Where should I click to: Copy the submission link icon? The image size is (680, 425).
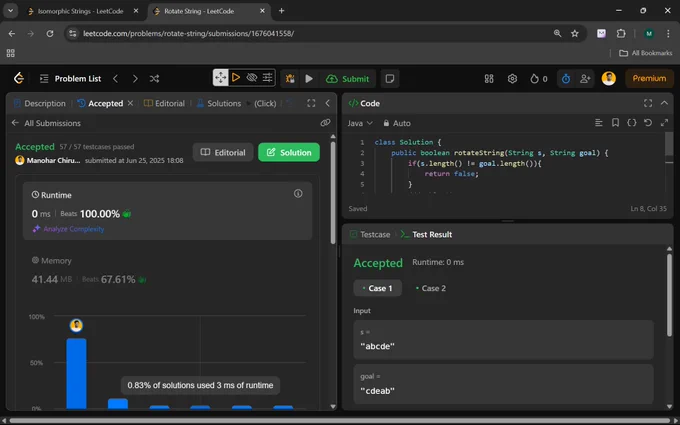pos(325,123)
